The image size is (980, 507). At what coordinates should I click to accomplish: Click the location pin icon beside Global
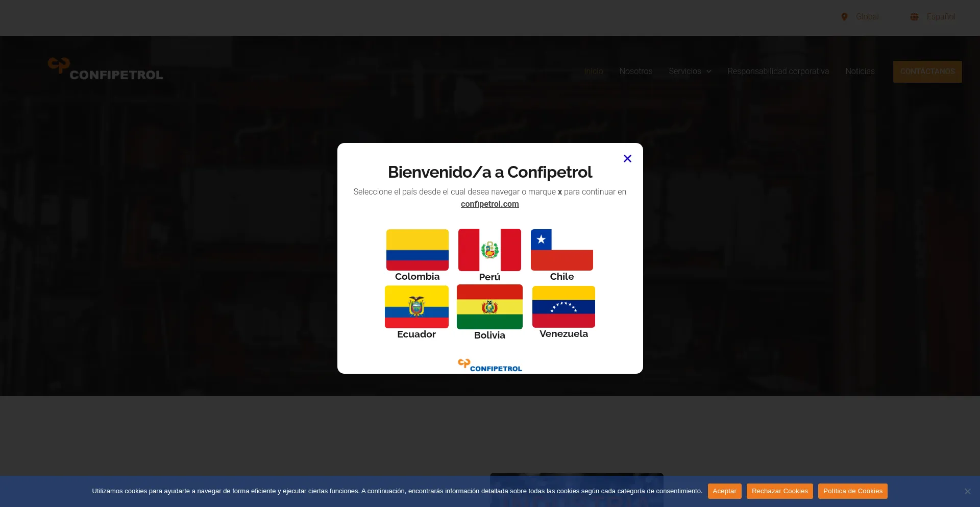click(x=844, y=17)
